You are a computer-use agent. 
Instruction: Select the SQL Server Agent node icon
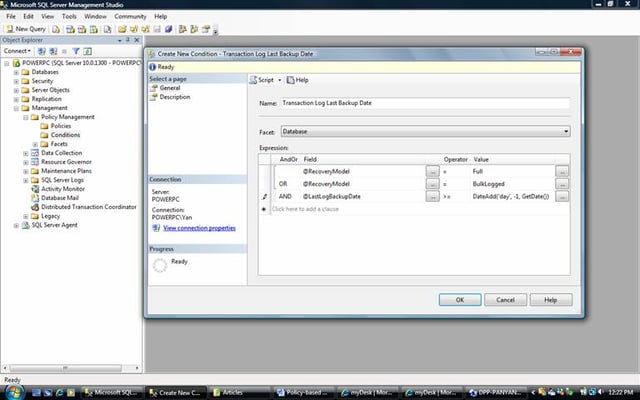26,225
